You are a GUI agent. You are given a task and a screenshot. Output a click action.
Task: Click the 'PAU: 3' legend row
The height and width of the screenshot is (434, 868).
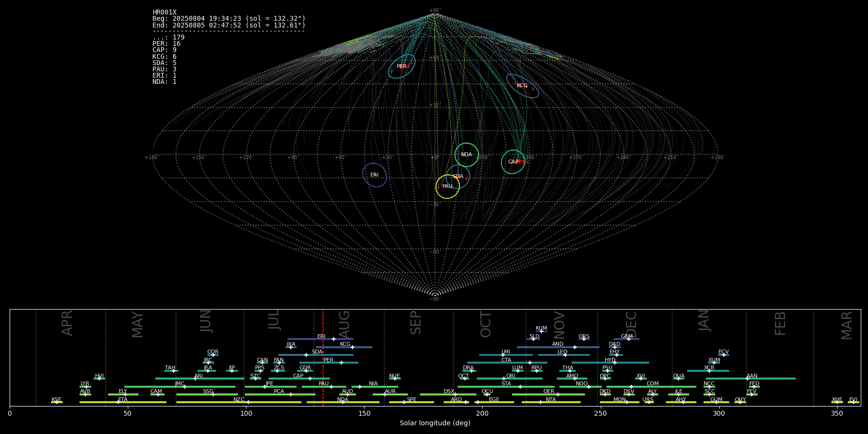pyautogui.click(x=164, y=69)
